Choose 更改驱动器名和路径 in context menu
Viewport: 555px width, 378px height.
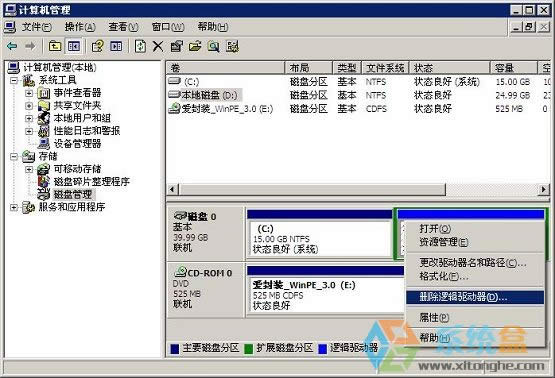tap(475, 263)
